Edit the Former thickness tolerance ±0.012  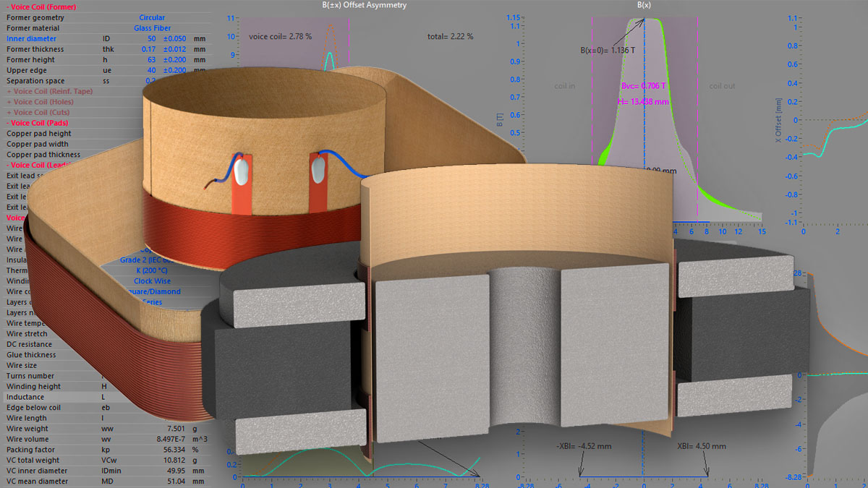174,49
